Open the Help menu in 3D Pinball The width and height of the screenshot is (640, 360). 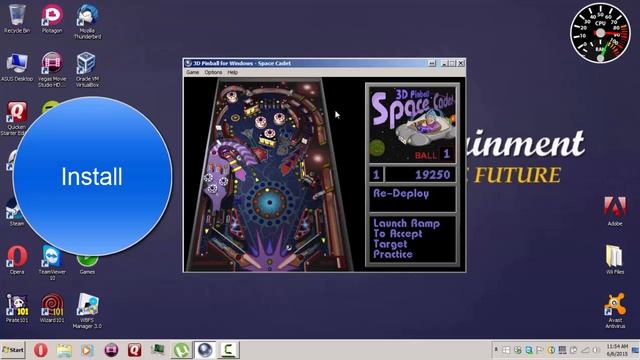(x=232, y=72)
